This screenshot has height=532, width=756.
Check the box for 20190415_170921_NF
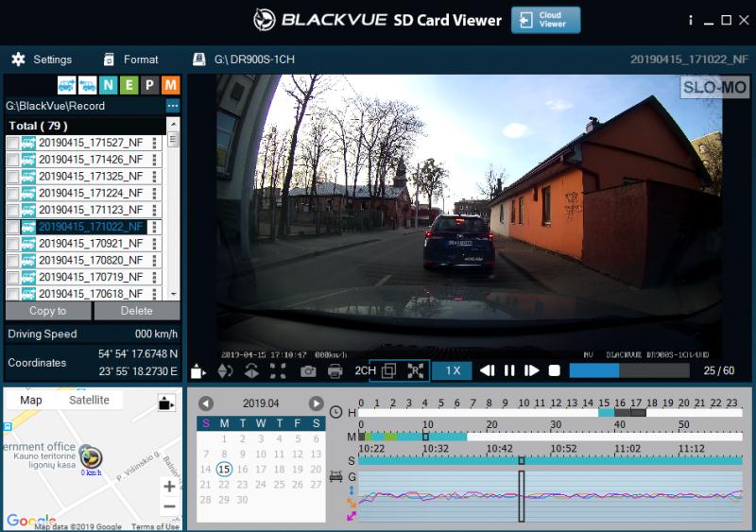[13, 244]
